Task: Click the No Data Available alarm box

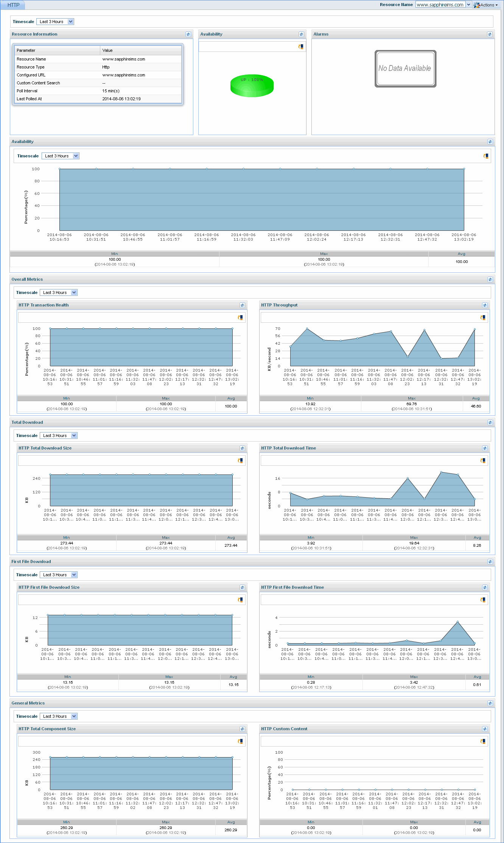Action: click(405, 68)
